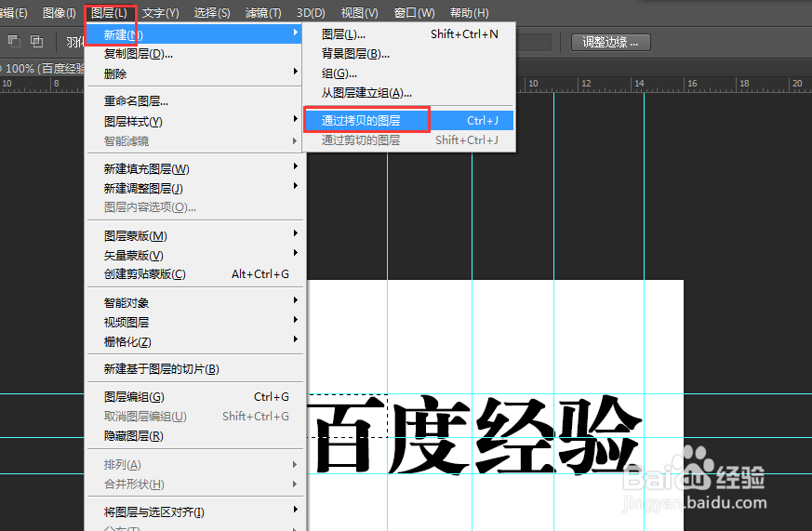Click the 百度经验 text on canvas

(477, 433)
